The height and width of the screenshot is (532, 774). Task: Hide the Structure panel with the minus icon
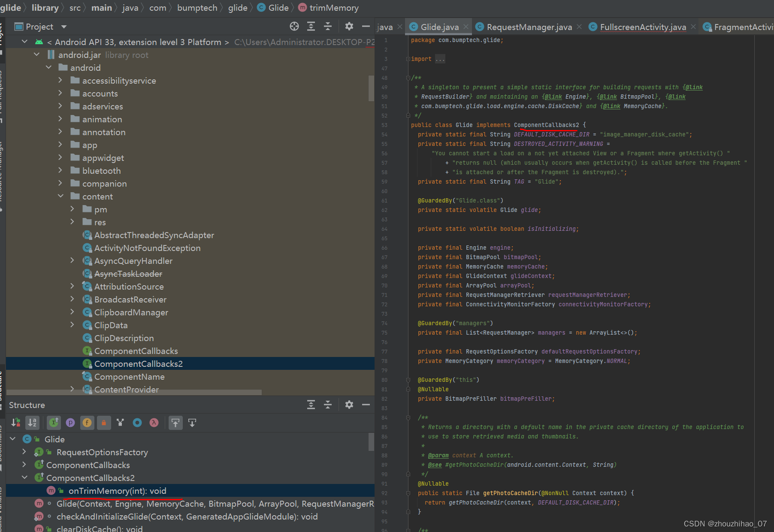coord(366,405)
